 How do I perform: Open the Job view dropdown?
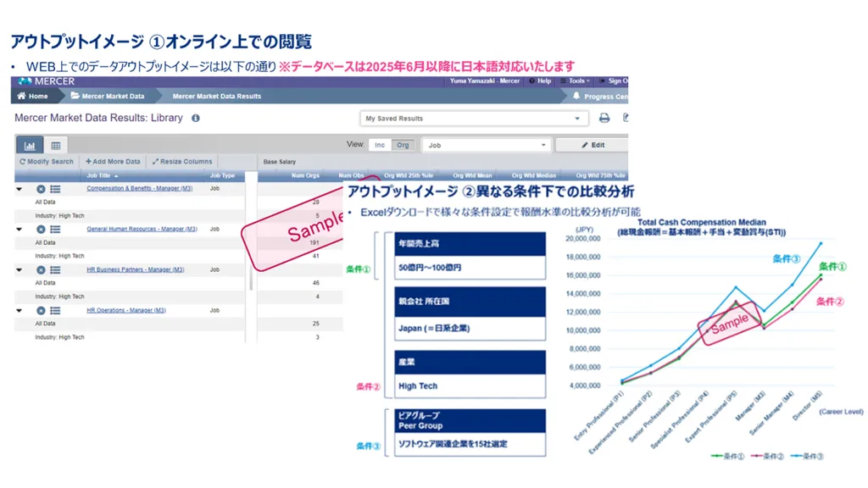point(487,145)
